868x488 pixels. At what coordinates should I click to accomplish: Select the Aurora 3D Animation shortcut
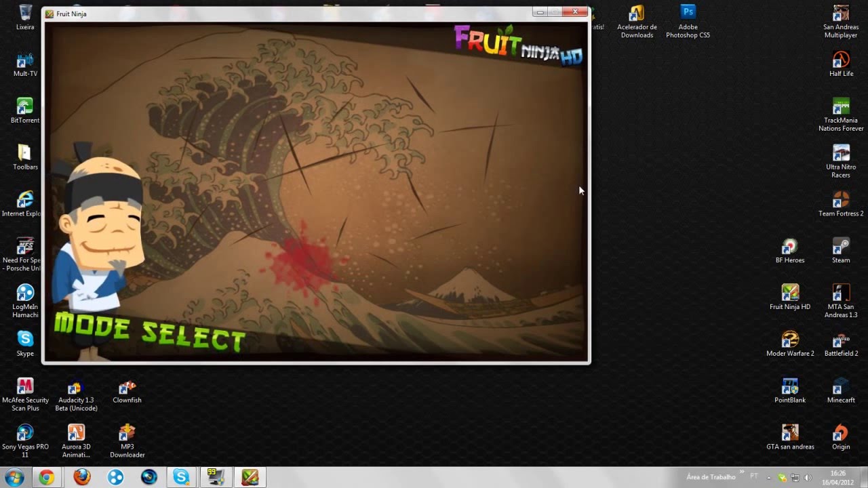pyautogui.click(x=76, y=441)
